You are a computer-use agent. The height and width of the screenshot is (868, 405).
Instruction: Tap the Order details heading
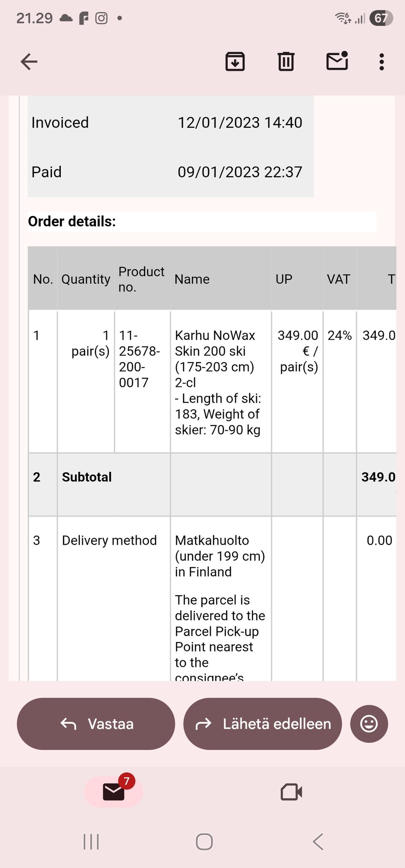[x=72, y=221]
